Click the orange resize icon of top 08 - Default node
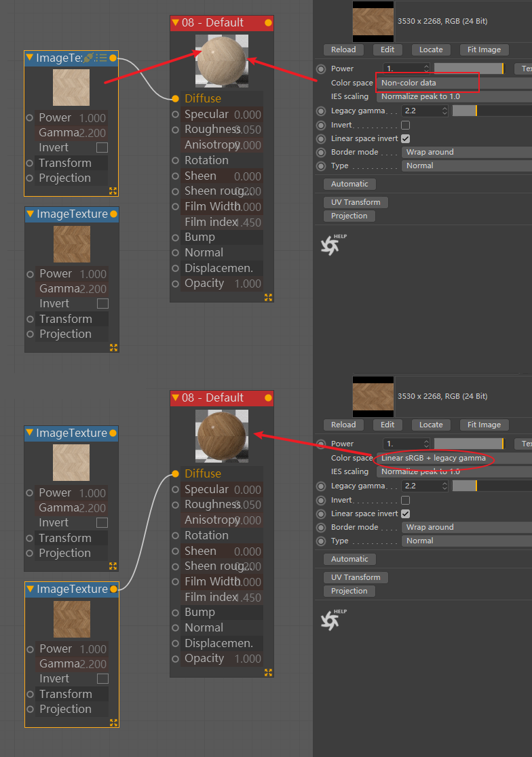This screenshot has height=757, width=532. 269,297
